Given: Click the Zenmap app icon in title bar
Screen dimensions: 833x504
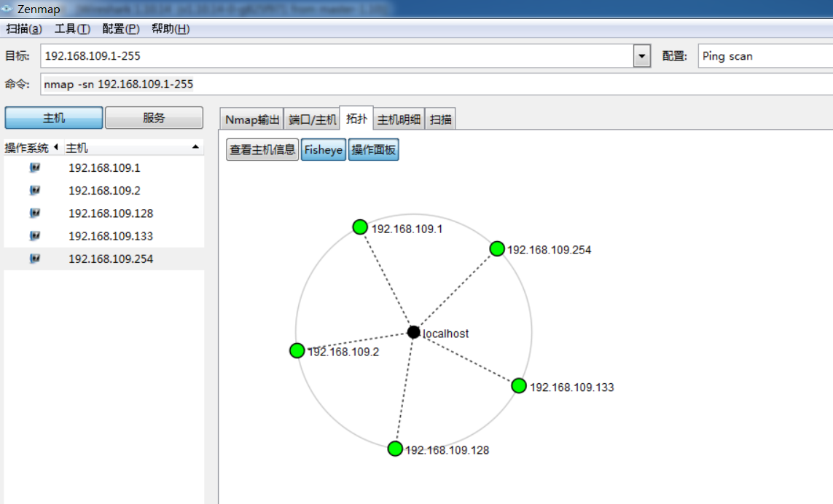Looking at the screenshot, I should point(7,9).
